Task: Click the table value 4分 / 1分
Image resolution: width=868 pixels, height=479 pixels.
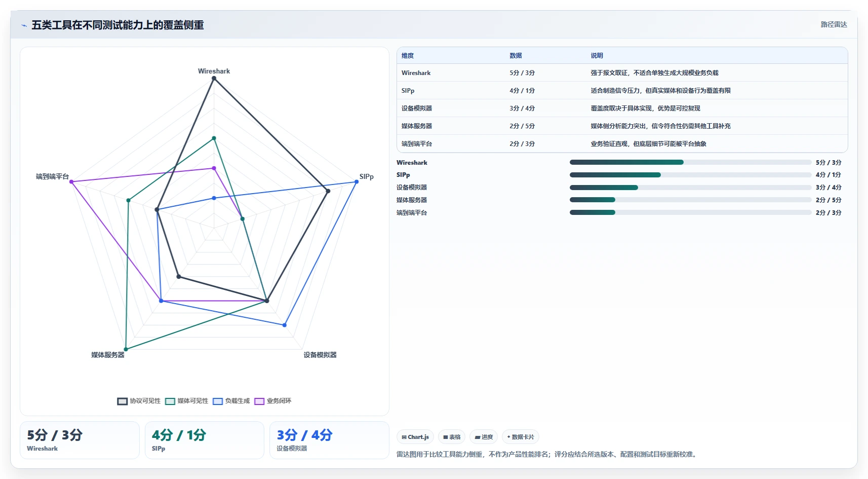Action: click(522, 91)
